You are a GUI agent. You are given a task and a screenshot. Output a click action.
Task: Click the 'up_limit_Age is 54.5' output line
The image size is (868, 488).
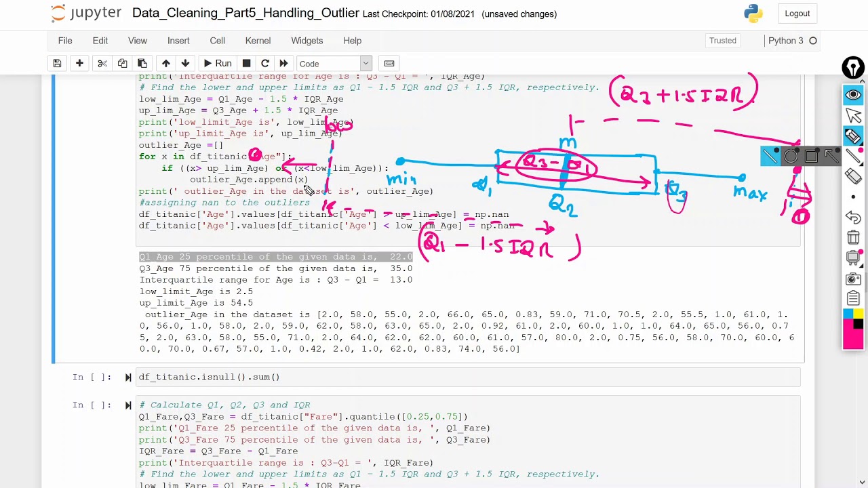[x=196, y=303]
